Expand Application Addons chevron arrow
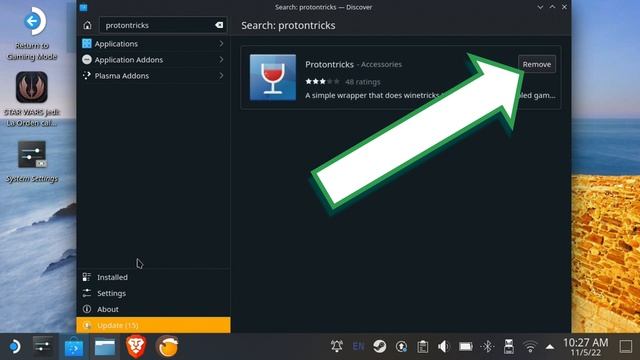The image size is (640, 360). point(221,60)
